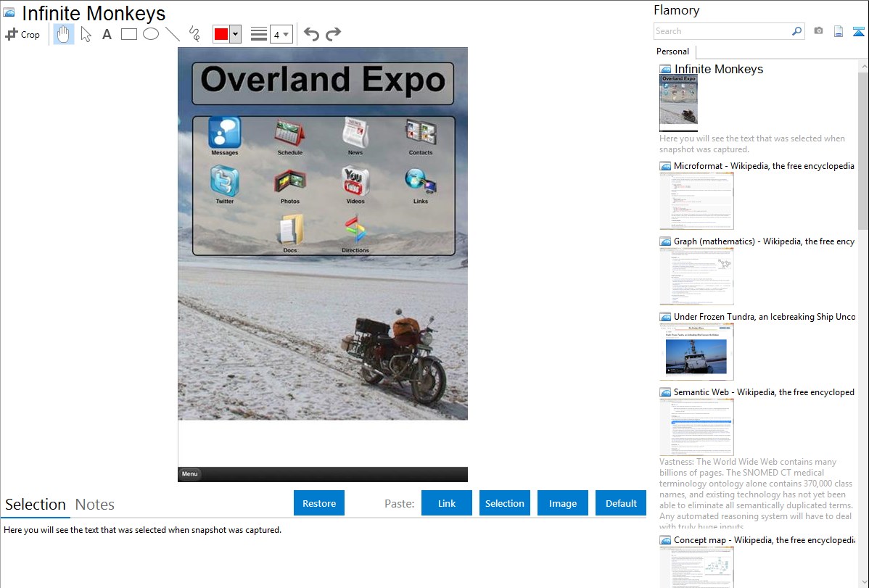Click the Graph (mathematics) - Wikipedia title

(764, 241)
